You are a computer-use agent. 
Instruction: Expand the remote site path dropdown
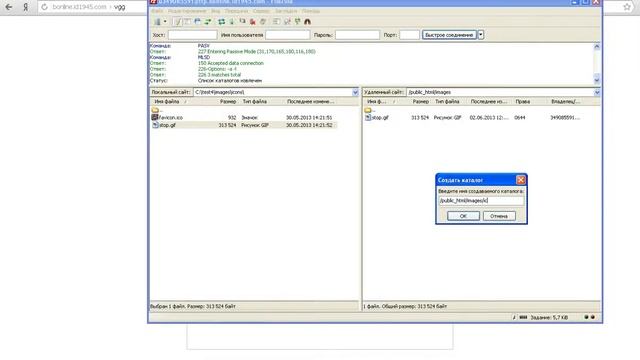click(597, 92)
